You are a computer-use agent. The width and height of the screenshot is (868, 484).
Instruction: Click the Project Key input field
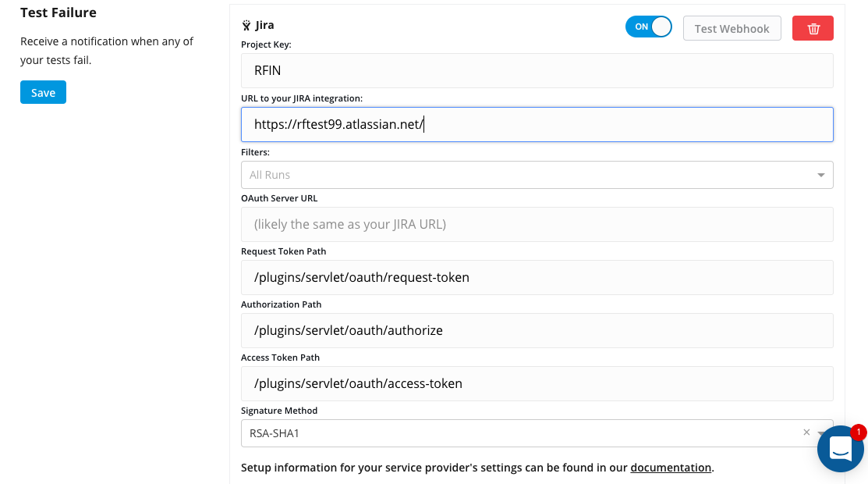coord(537,70)
